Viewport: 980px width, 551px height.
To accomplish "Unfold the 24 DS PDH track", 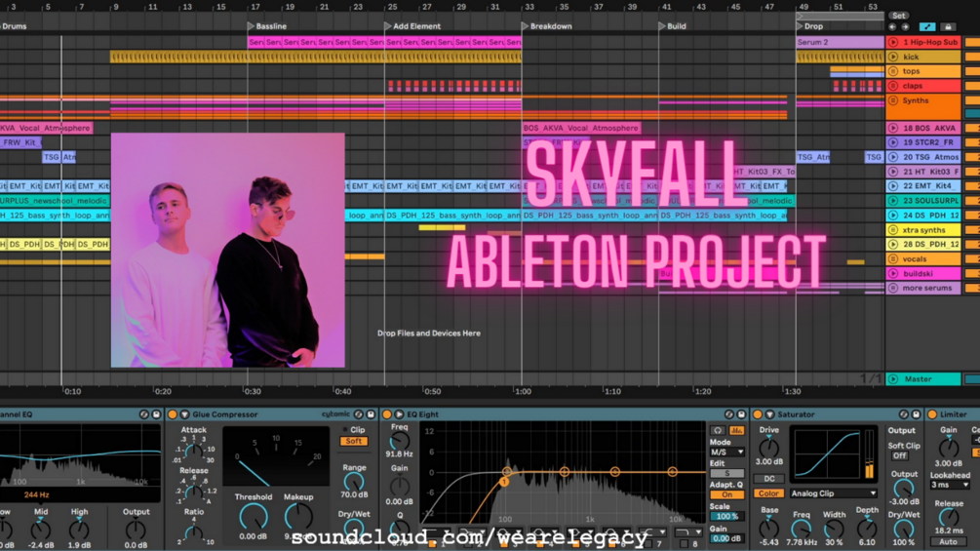I will click(893, 216).
